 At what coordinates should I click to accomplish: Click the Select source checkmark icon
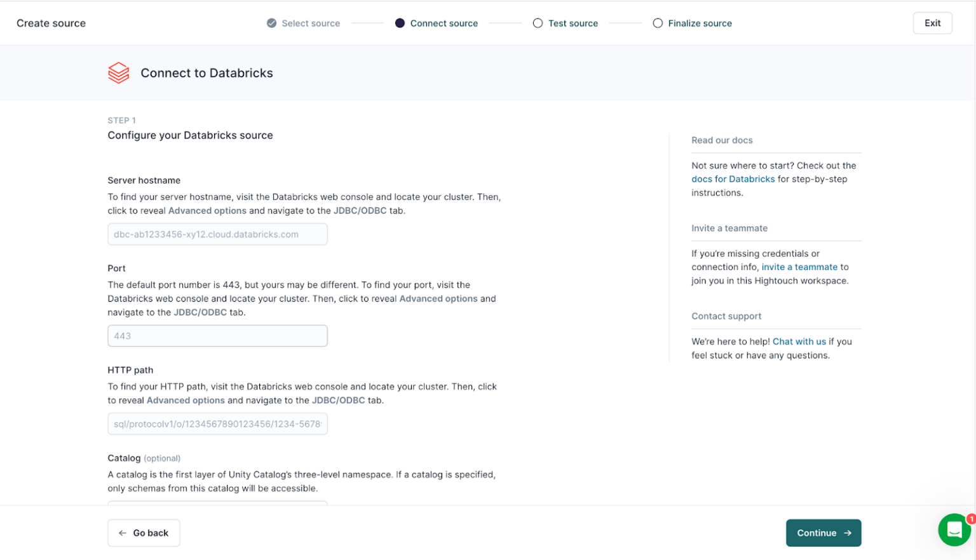click(271, 23)
